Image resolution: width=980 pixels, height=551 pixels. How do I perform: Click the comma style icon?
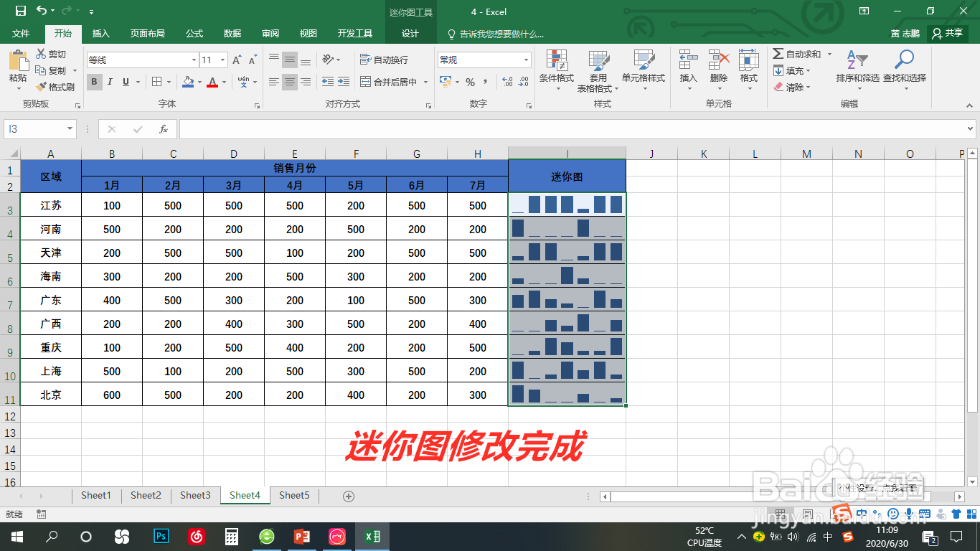click(486, 82)
